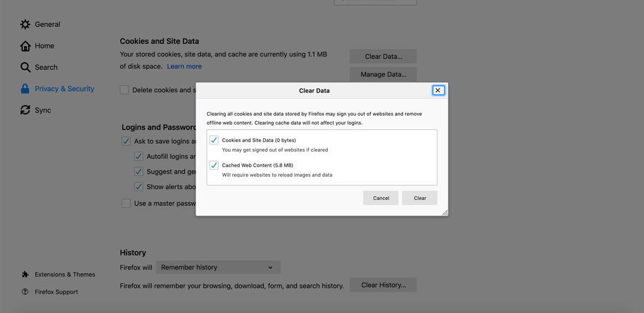Open the Privacy & Security settings category
This screenshot has width=644, height=313.
point(64,89)
